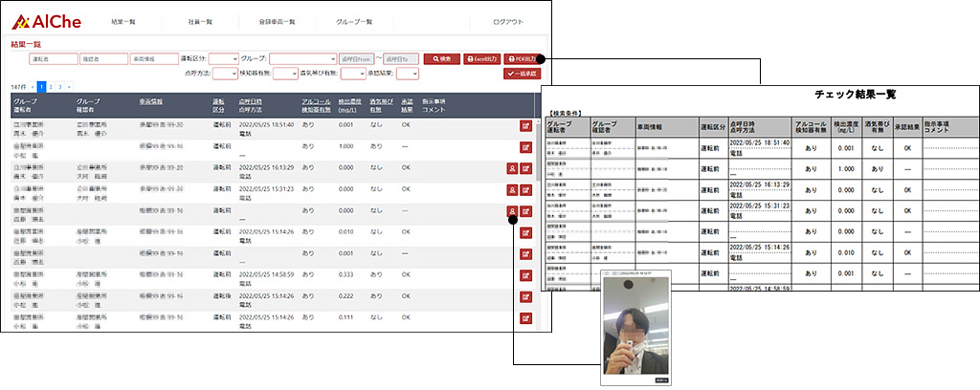Open the 承認結果 filter dropdown

click(x=408, y=73)
